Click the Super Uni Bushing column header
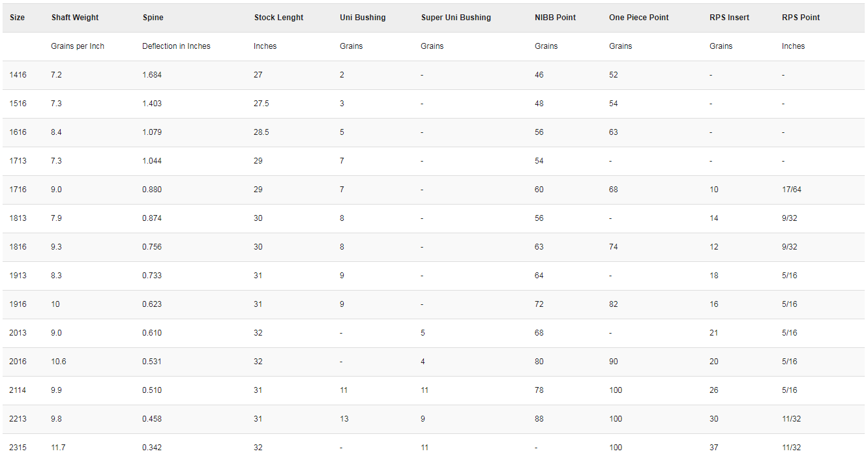The height and width of the screenshot is (460, 868). (456, 18)
